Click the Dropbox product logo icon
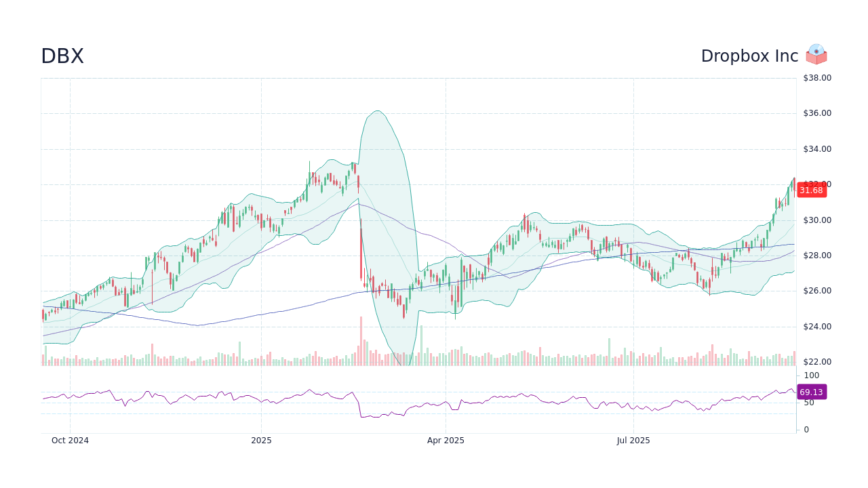868x488 pixels. tap(816, 55)
